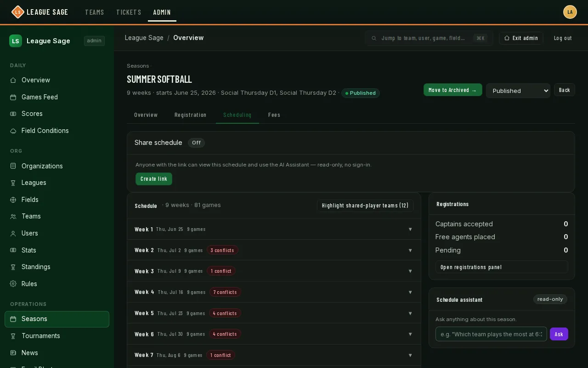Click the Scores sidebar icon

click(13, 114)
